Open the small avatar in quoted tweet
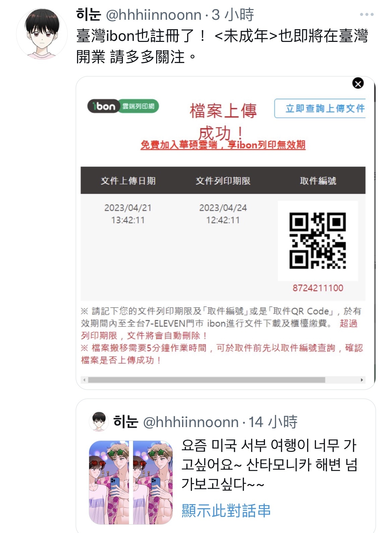 [99, 421]
